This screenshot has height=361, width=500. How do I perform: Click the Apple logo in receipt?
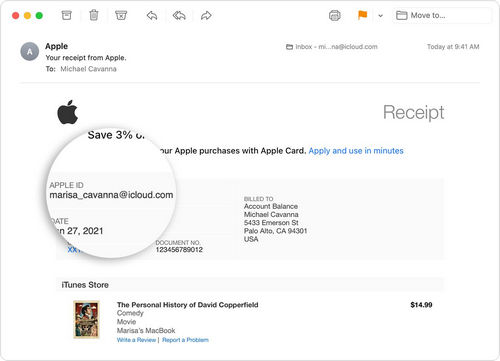(x=67, y=112)
